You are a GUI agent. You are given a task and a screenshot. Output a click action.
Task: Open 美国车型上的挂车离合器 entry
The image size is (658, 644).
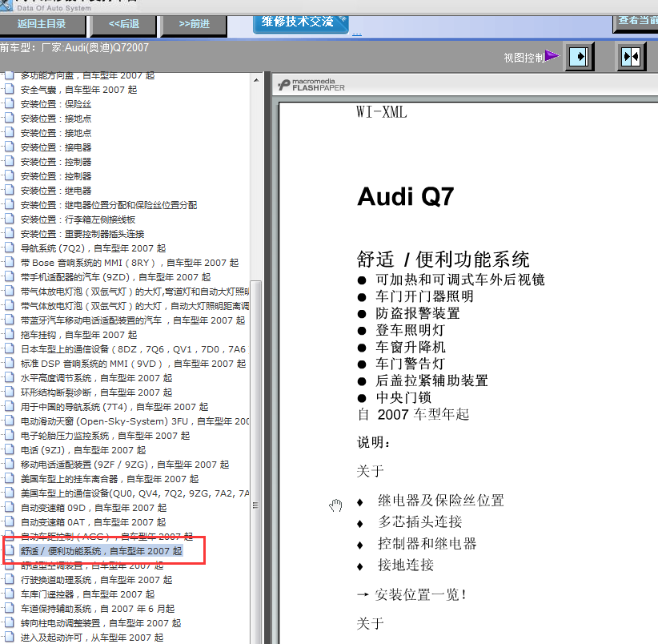click(x=110, y=479)
